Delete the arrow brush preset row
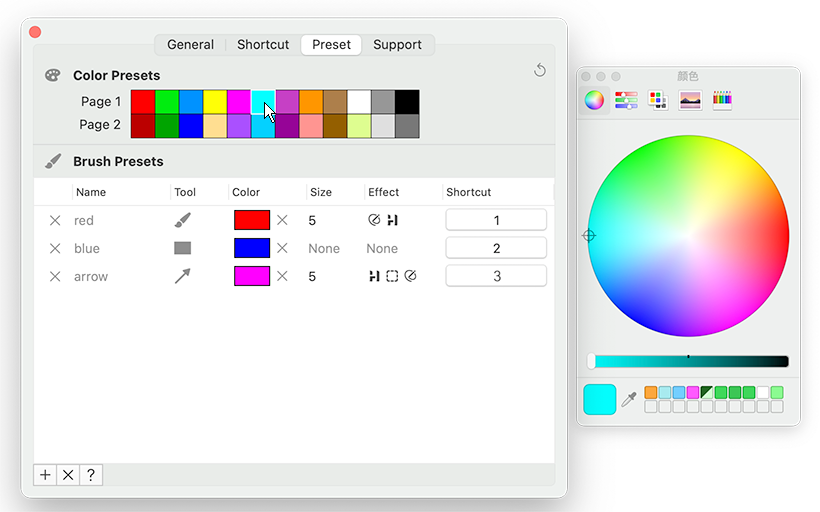This screenshot has height=512, width=820. [x=55, y=276]
